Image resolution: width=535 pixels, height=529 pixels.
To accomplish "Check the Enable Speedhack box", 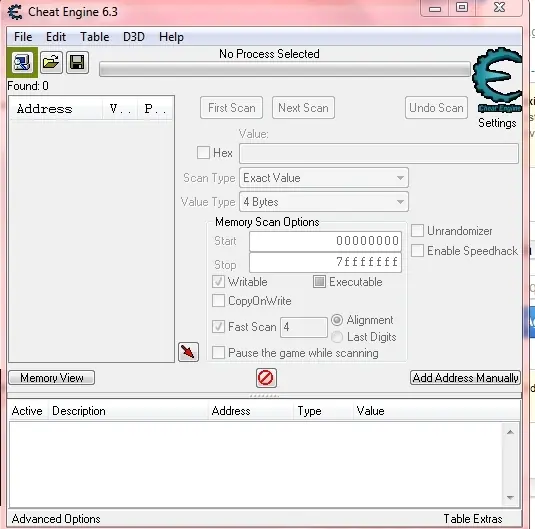I will (417, 251).
